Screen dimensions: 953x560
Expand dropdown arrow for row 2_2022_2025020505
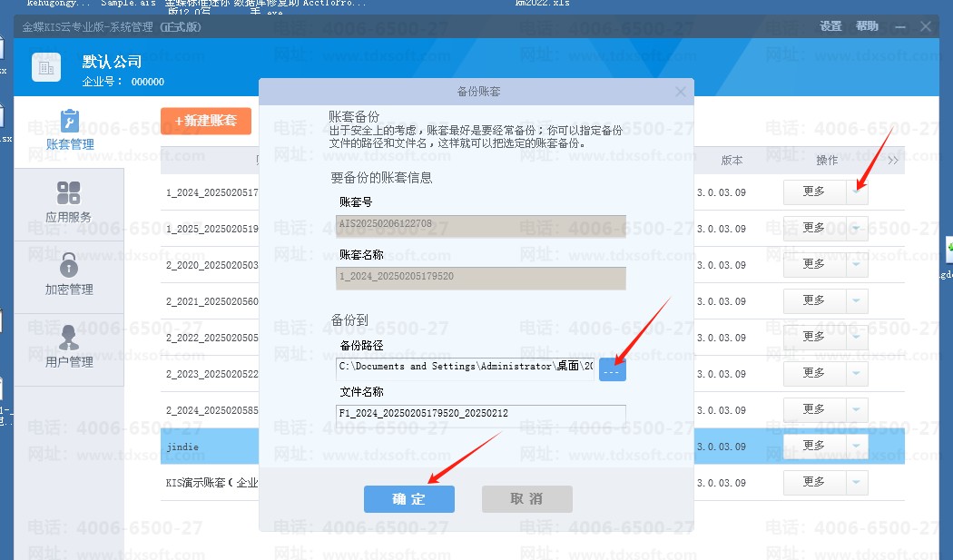click(857, 338)
